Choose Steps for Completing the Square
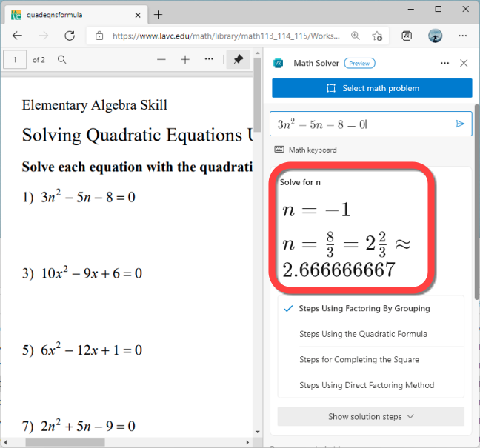 [x=359, y=360]
